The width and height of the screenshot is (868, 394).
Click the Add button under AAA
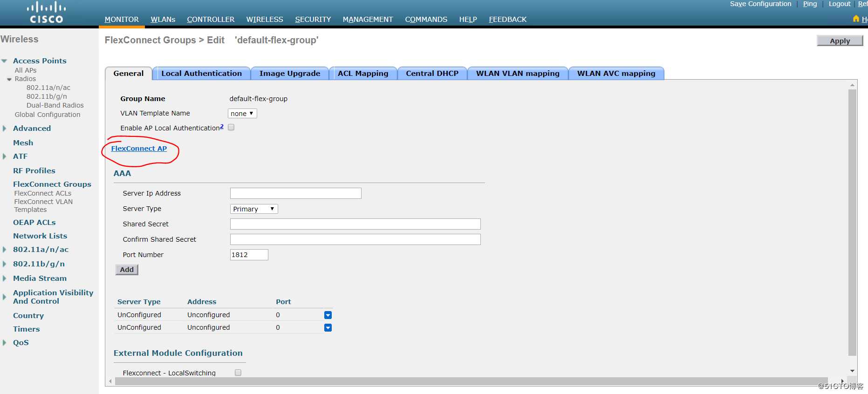pyautogui.click(x=127, y=270)
